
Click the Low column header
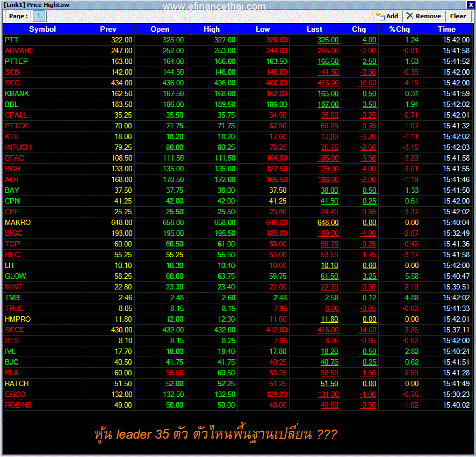pos(263,29)
